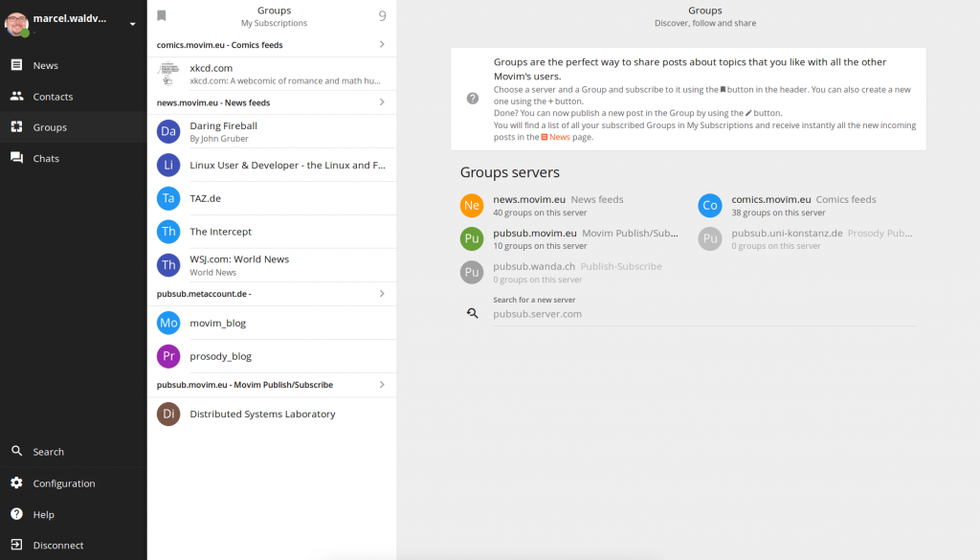Go to Chats in the sidebar menu
This screenshot has height=560, width=980.
73,158
